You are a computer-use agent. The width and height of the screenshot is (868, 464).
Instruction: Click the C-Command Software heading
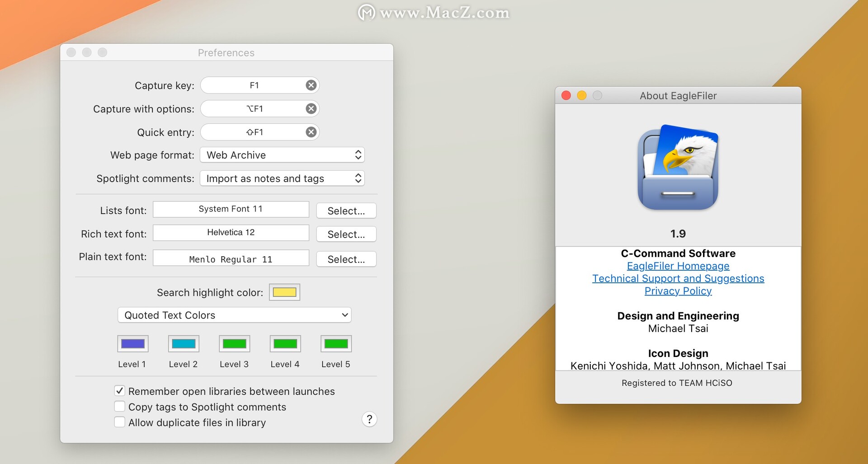pyautogui.click(x=678, y=253)
